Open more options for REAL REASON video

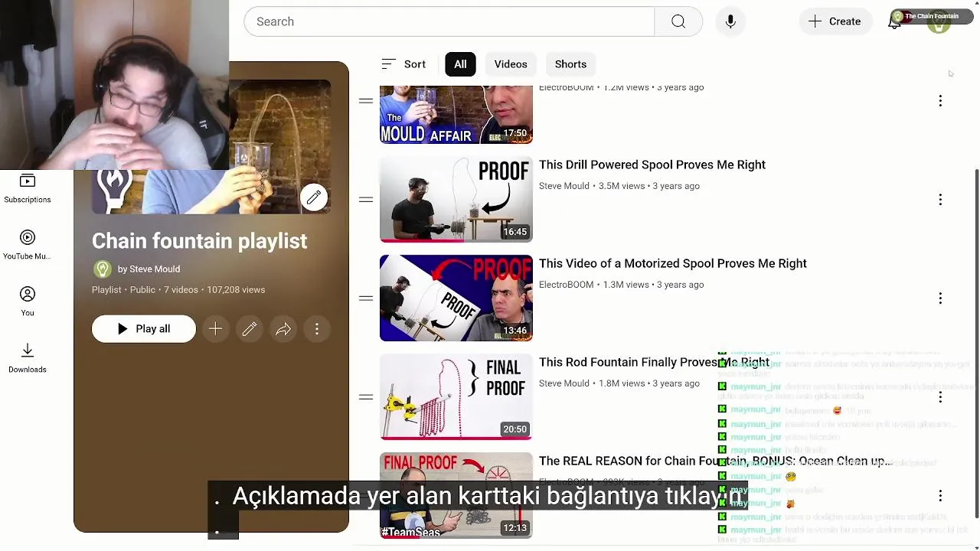(940, 496)
